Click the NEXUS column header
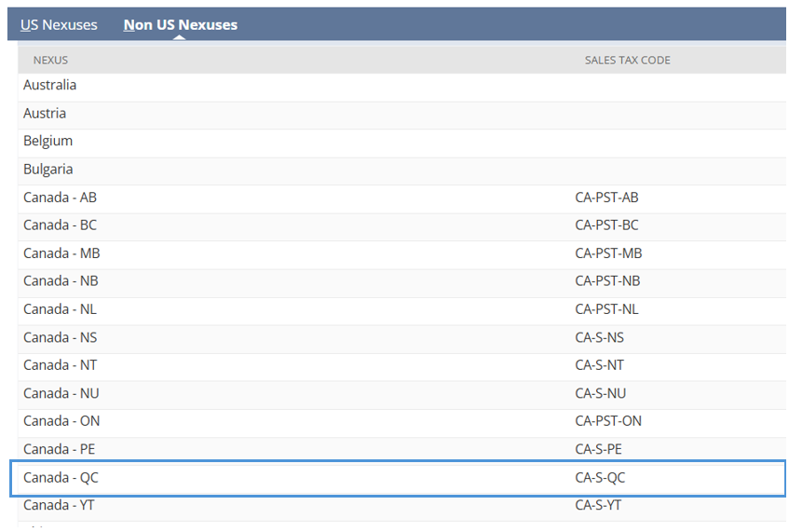Screen dimensions: 789x532 50,60
